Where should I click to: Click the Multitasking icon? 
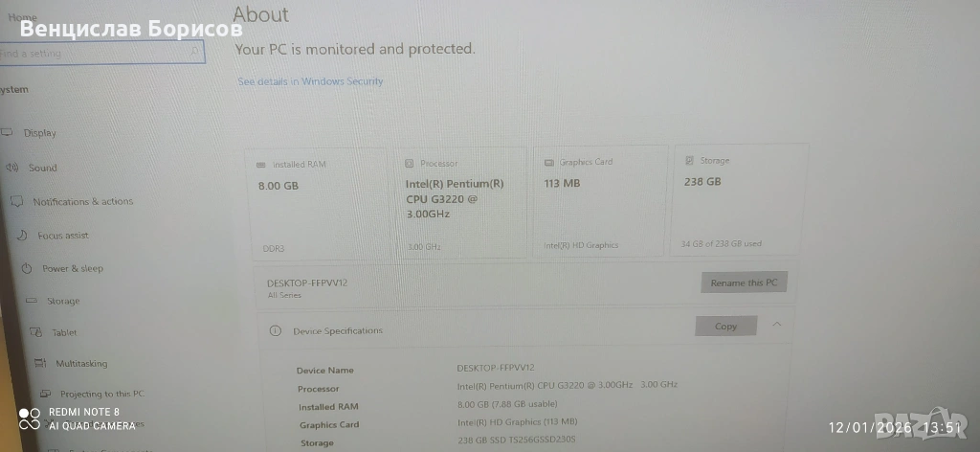[40, 363]
